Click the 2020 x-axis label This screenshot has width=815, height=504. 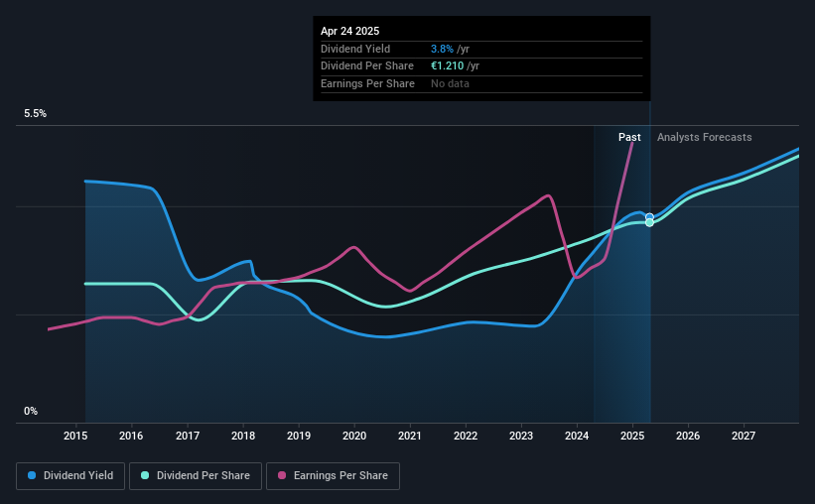[x=354, y=436]
